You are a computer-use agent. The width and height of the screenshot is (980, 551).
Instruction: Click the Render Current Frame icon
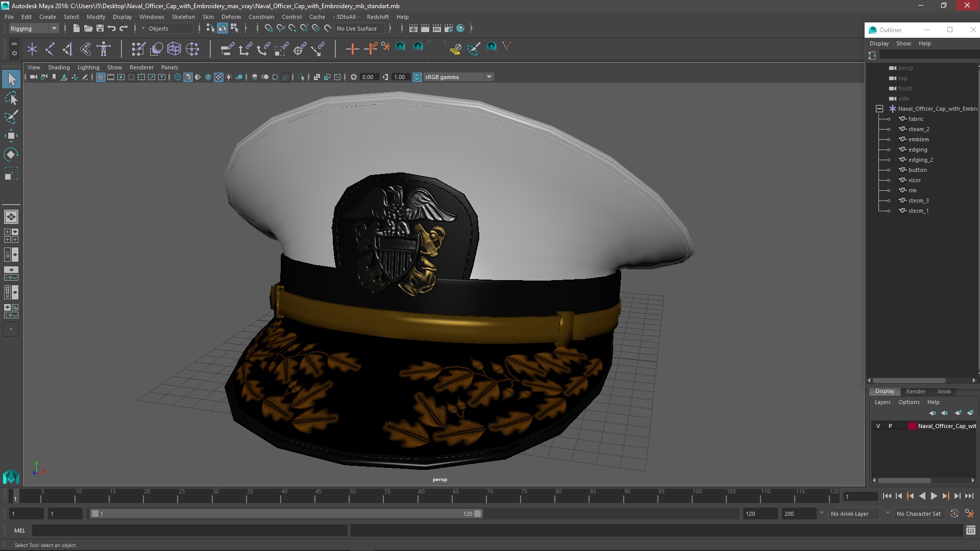point(425,29)
